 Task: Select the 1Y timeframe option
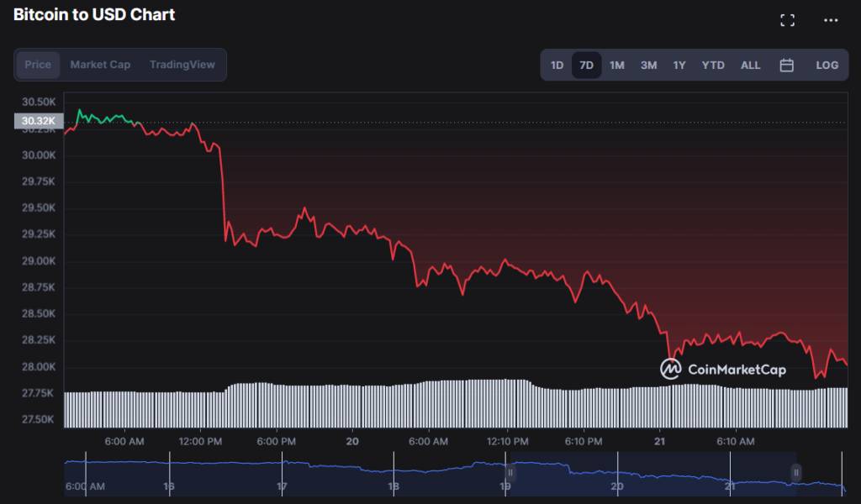pyautogui.click(x=679, y=65)
